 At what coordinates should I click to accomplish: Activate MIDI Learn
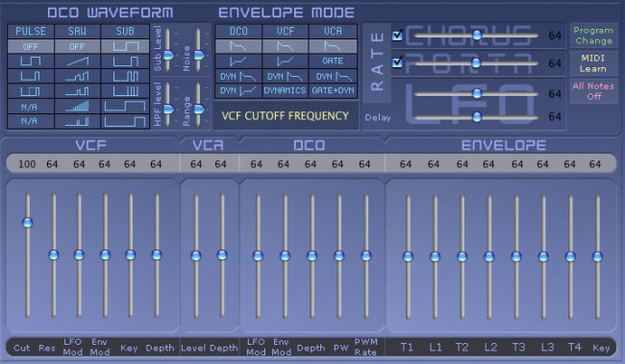tap(593, 63)
